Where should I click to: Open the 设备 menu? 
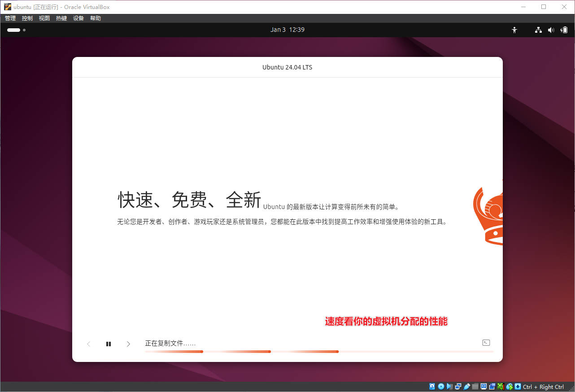tap(78, 18)
